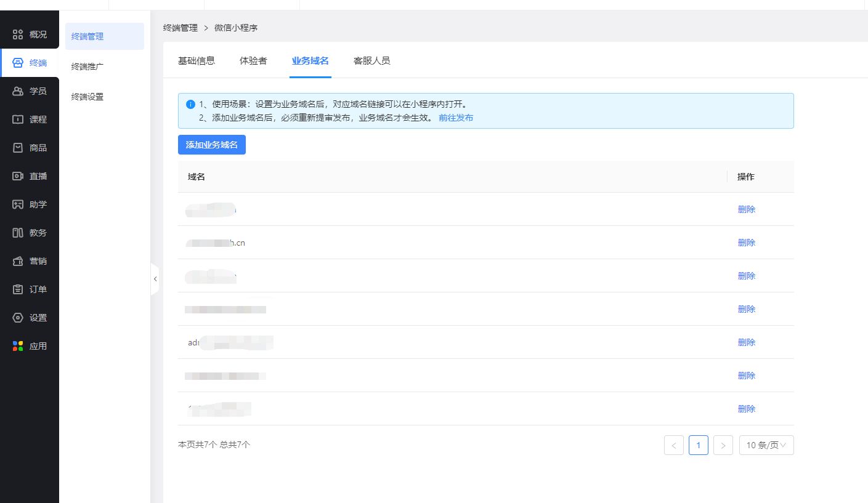Open the 概况 overview icon in sidebar

coord(18,34)
